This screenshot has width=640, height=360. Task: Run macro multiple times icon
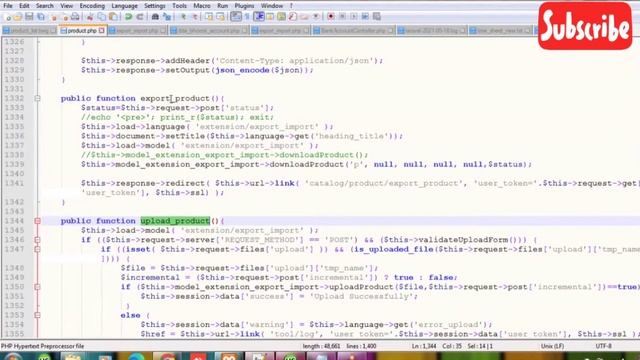pos(365,17)
